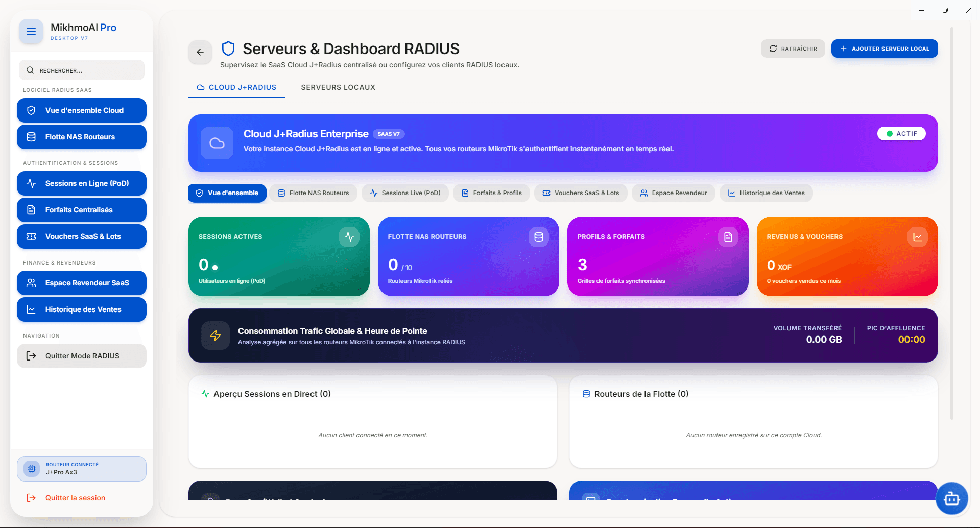Click 'Aucun routeur enregistré sur ce compte Cloud.'
The height and width of the screenshot is (528, 980).
[x=754, y=435]
